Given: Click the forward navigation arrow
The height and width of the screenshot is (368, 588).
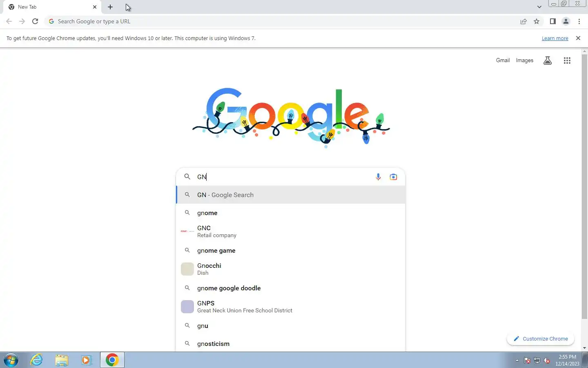Looking at the screenshot, I should click(22, 21).
